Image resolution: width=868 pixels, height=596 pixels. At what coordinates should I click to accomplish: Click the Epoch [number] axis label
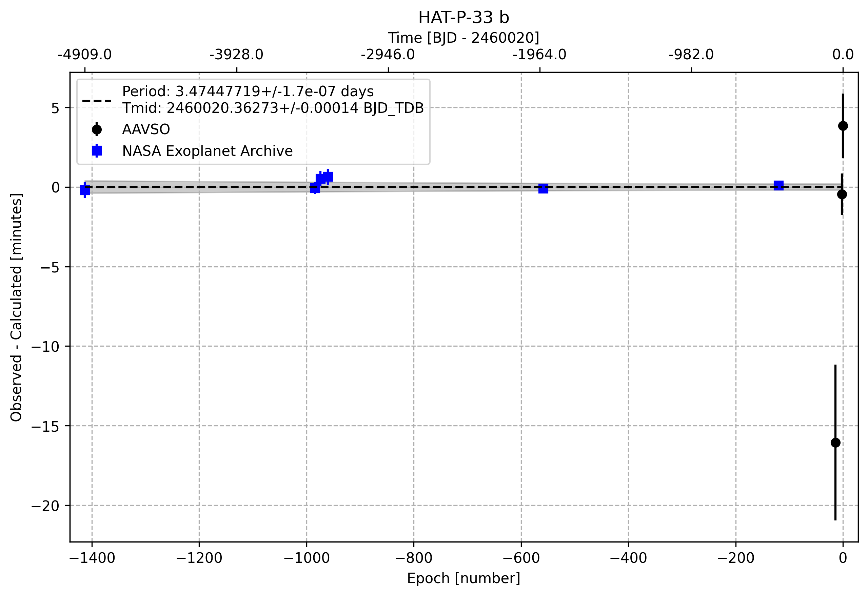[464, 578]
